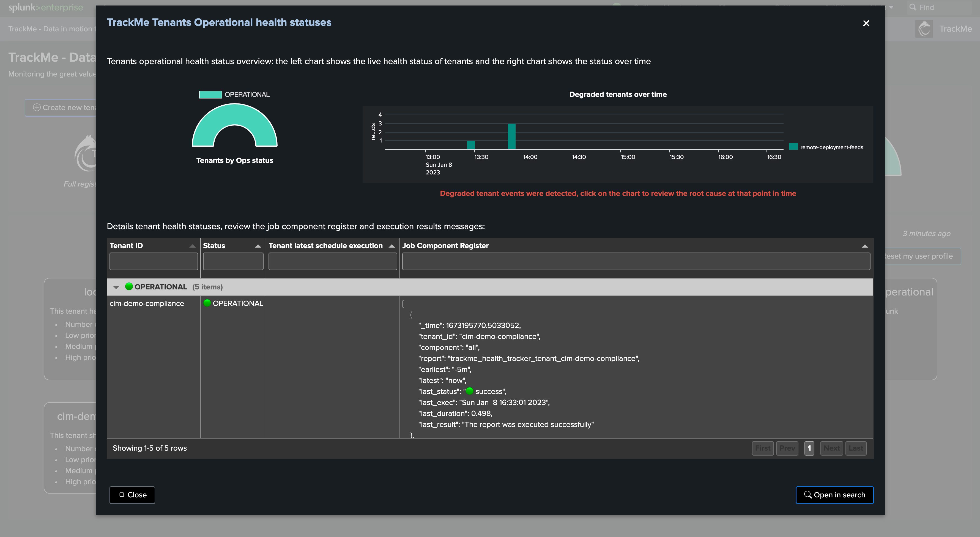980x537 pixels.
Task: Select the OPERATIONAL legend swatch above gauge
Action: coord(210,94)
